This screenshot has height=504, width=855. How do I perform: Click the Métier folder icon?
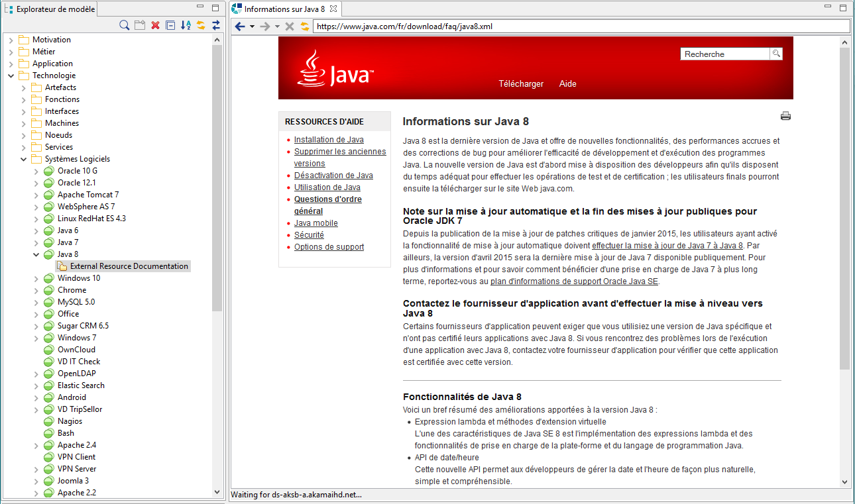click(x=24, y=52)
